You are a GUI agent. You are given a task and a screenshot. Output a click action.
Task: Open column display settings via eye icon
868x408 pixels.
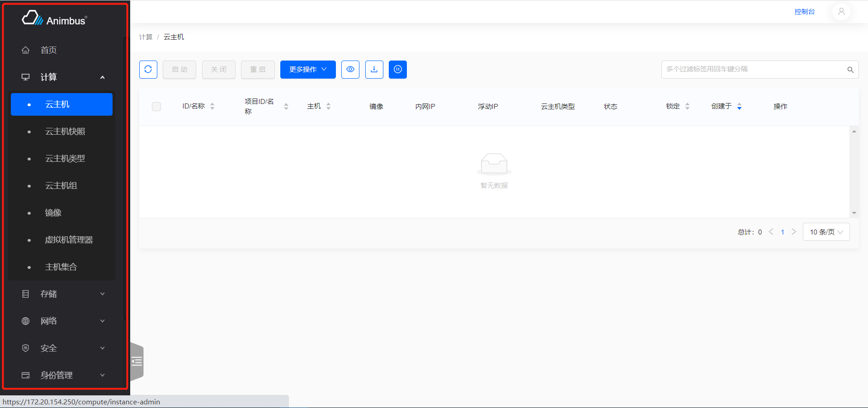350,69
